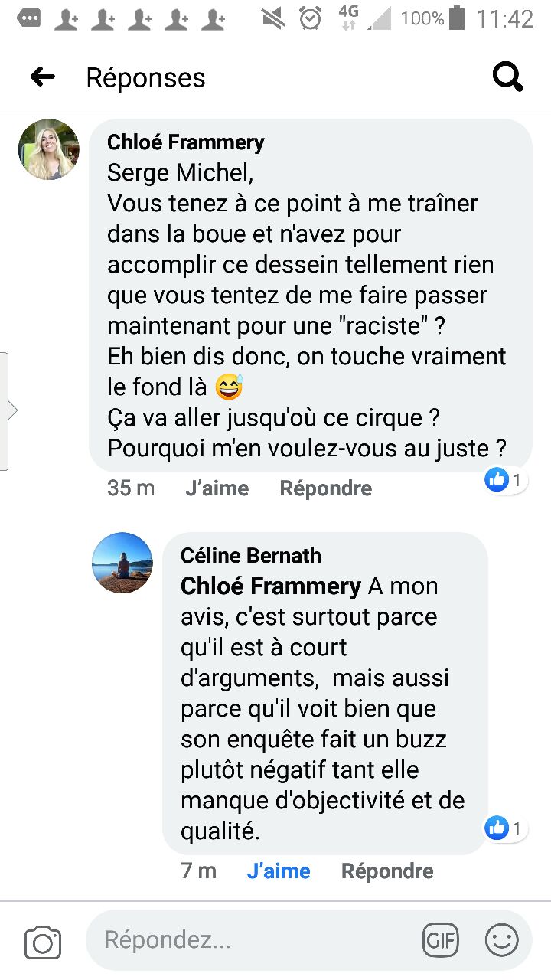Open Chloé Frammery's profile picture
The image size is (551, 980).
tap(49, 149)
